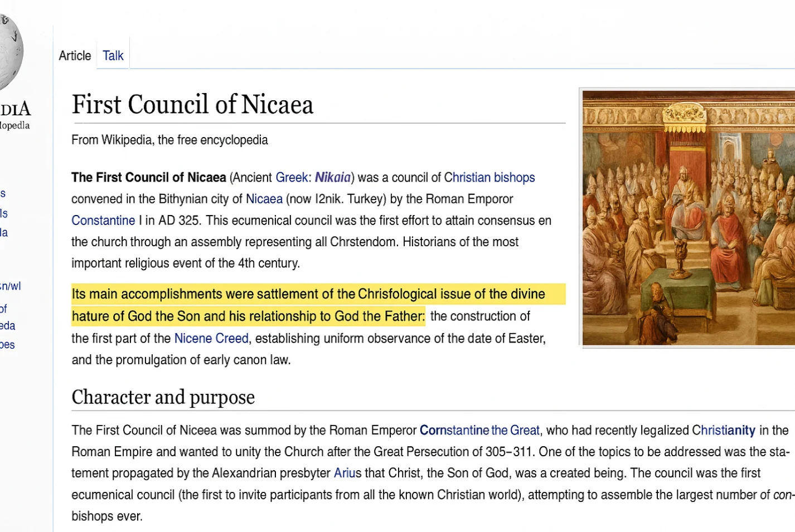Follow the Arius link

pos(348,473)
